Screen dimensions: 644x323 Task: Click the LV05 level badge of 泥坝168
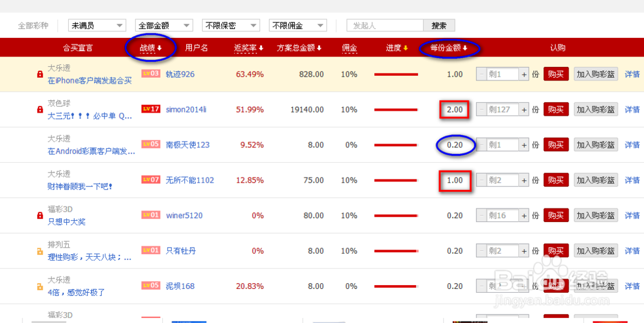click(x=151, y=285)
